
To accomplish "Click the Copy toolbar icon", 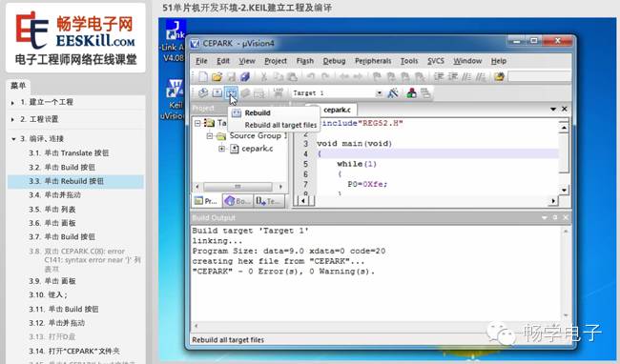I will tap(279, 76).
